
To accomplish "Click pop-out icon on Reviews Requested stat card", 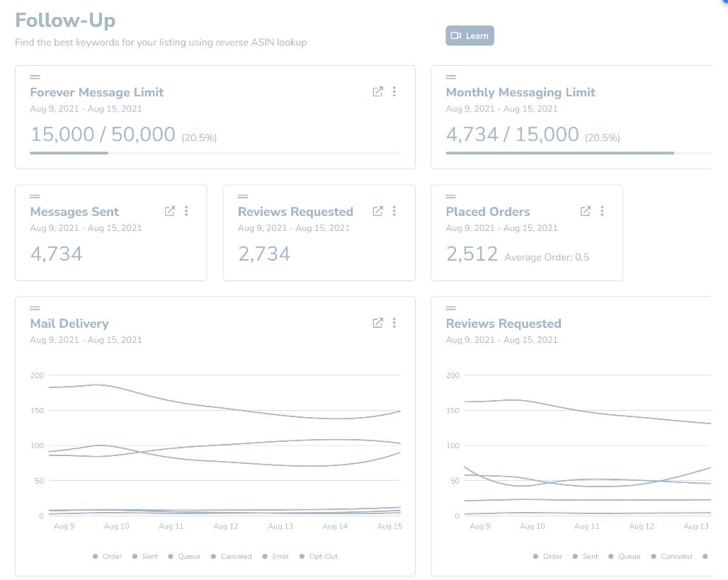I will click(377, 211).
